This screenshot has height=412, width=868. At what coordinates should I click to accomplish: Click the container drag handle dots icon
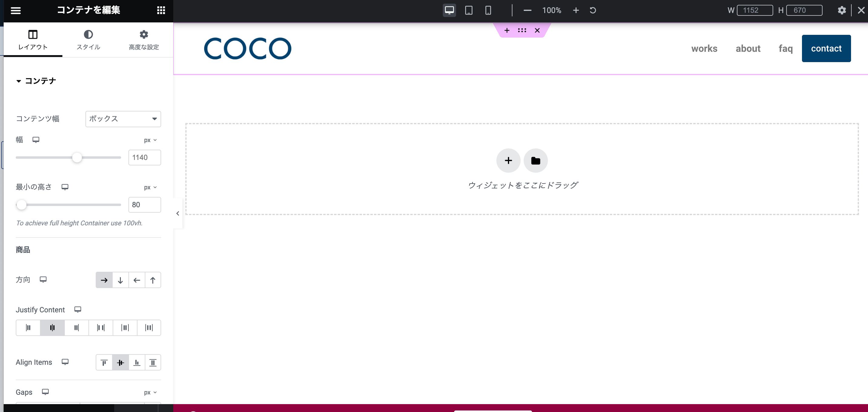pyautogui.click(x=522, y=30)
